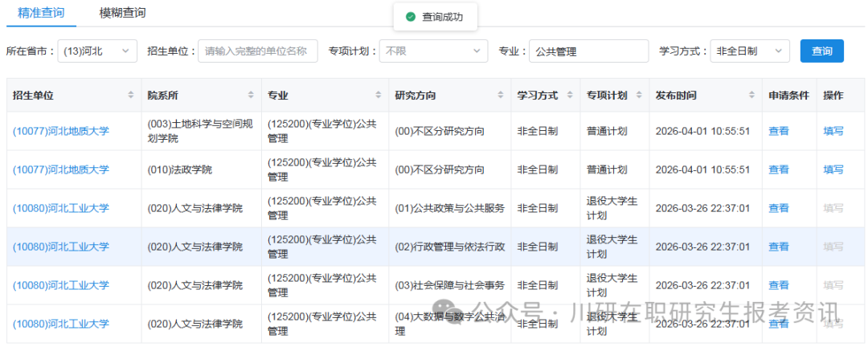The image size is (868, 347).
Task: Click the 查询成功 notification message
Action: coord(435,17)
